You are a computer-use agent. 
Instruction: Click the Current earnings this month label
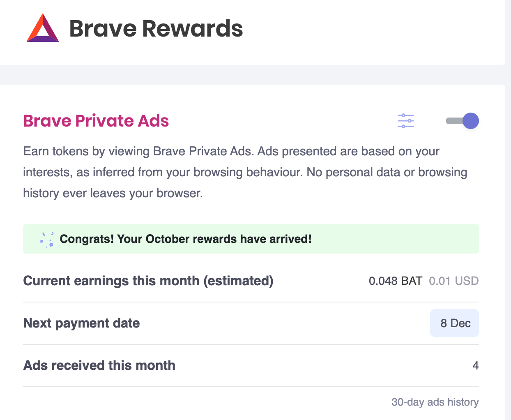point(148,281)
